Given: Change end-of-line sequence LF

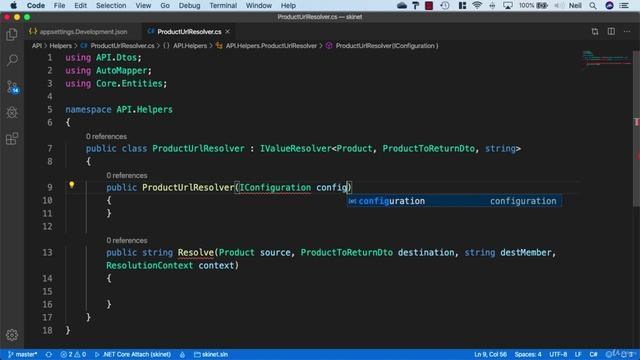Looking at the screenshot, I should point(578,354).
